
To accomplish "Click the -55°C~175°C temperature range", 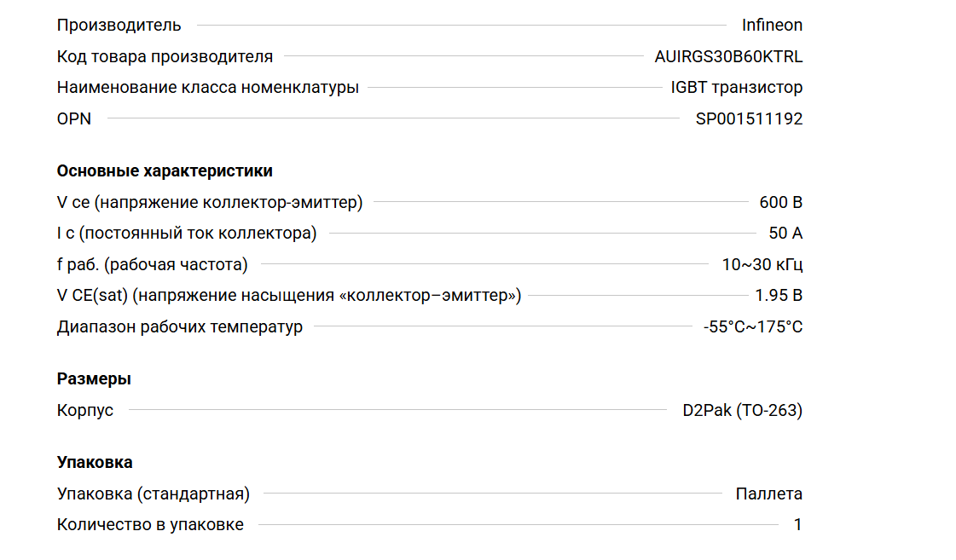I will 752,327.
